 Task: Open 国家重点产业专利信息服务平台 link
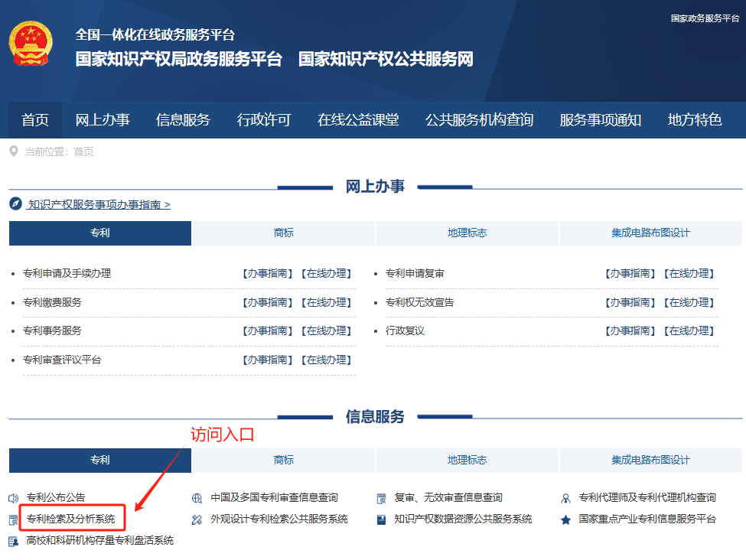coord(647,519)
